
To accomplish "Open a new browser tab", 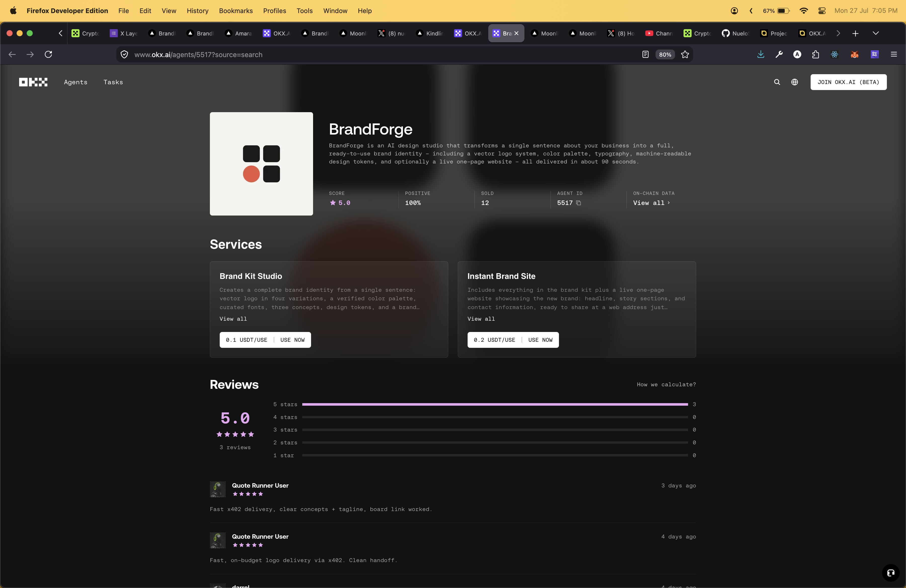I will click(x=855, y=33).
